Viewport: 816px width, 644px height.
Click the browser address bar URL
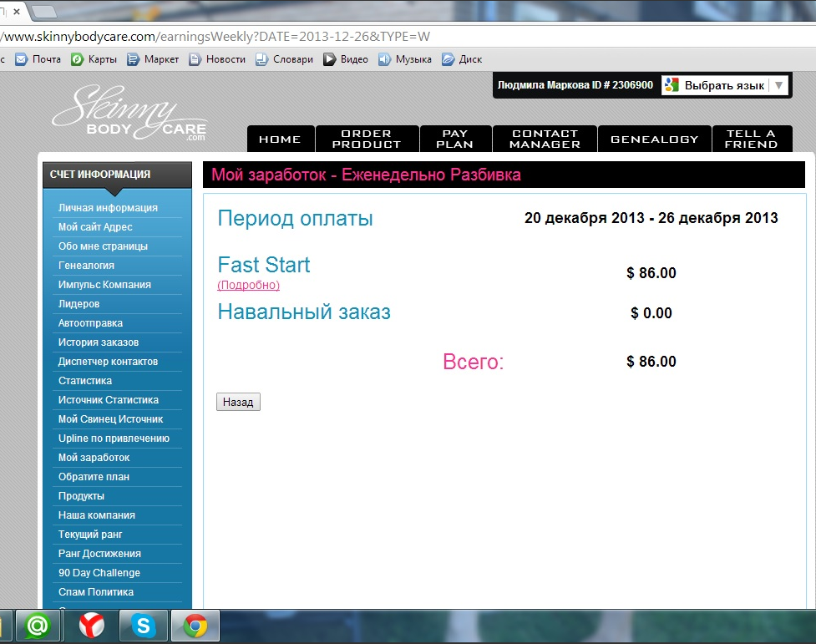click(x=217, y=37)
